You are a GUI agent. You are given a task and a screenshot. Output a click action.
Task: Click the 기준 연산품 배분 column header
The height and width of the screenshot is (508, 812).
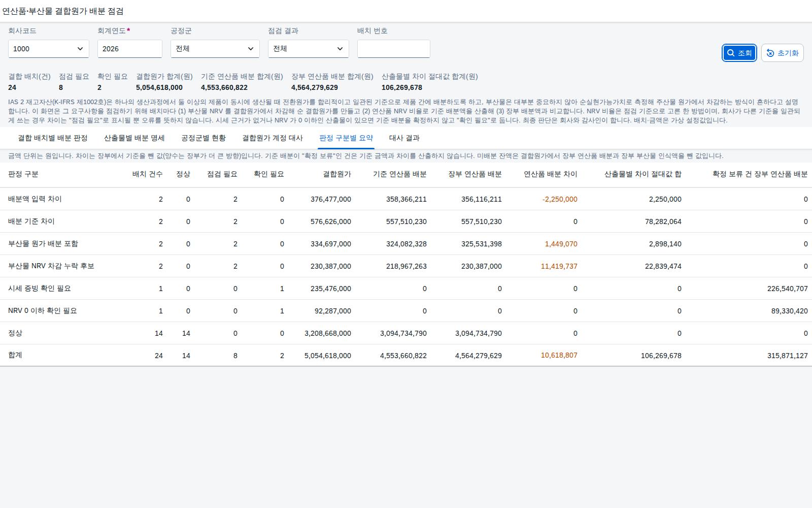click(x=400, y=174)
